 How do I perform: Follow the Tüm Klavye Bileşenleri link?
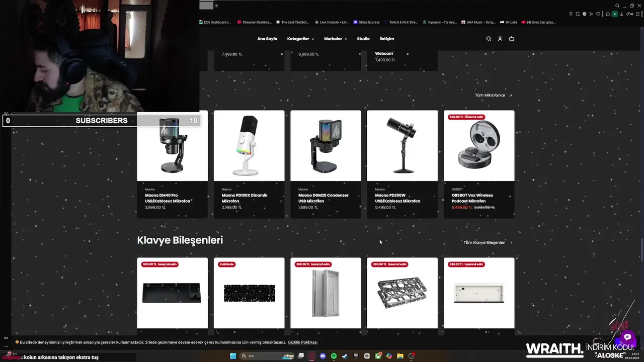(488, 242)
